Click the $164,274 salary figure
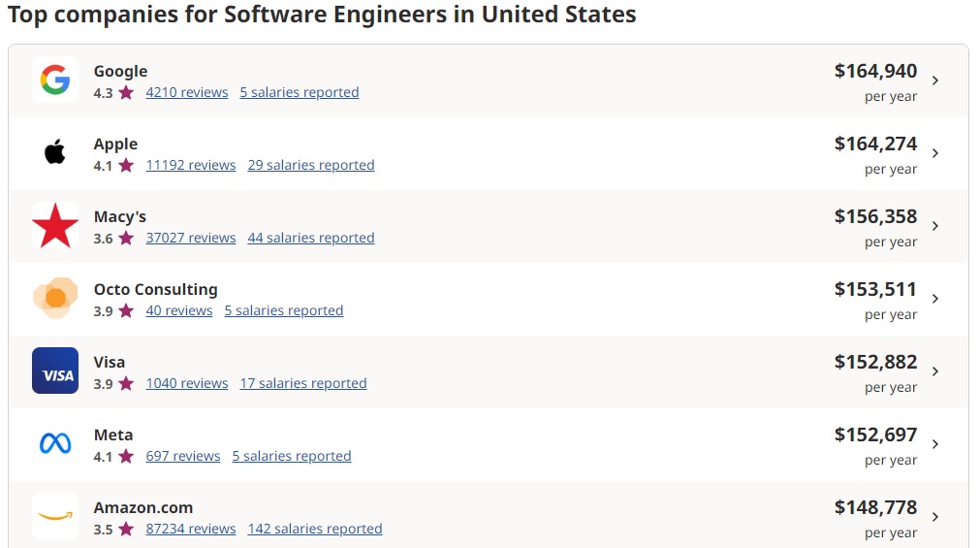980x548 pixels. click(x=875, y=144)
